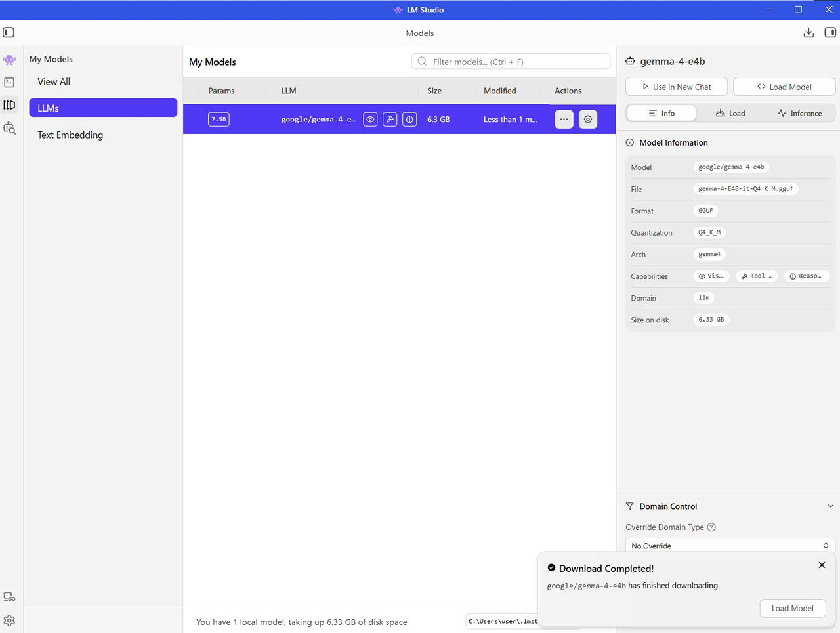
Task: Select Text Embedding category
Action: [70, 135]
